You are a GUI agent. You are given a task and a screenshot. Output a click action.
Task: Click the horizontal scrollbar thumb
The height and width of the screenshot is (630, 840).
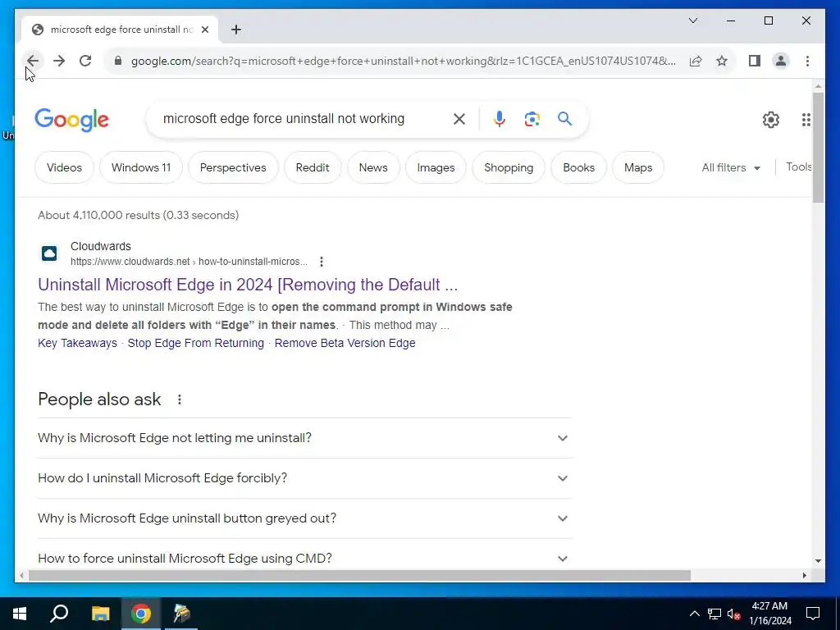pyautogui.click(x=359, y=575)
